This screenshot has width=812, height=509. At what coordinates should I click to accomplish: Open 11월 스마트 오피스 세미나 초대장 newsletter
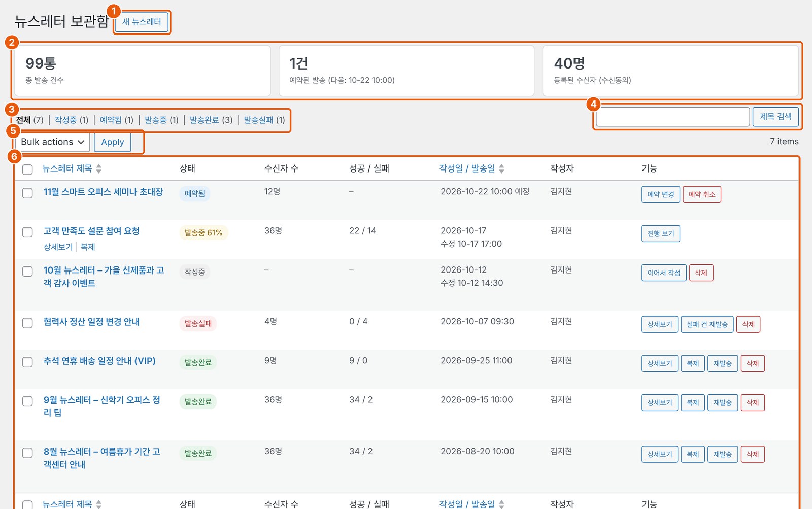tap(103, 192)
